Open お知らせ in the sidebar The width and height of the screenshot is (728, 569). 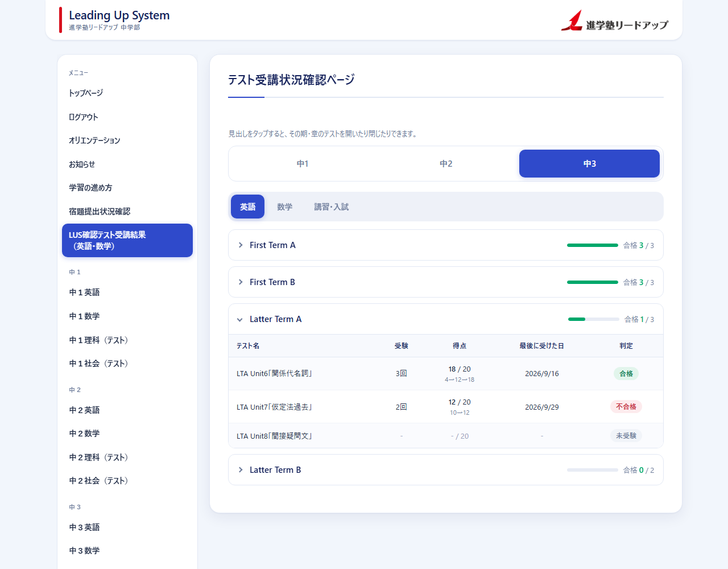click(127, 164)
